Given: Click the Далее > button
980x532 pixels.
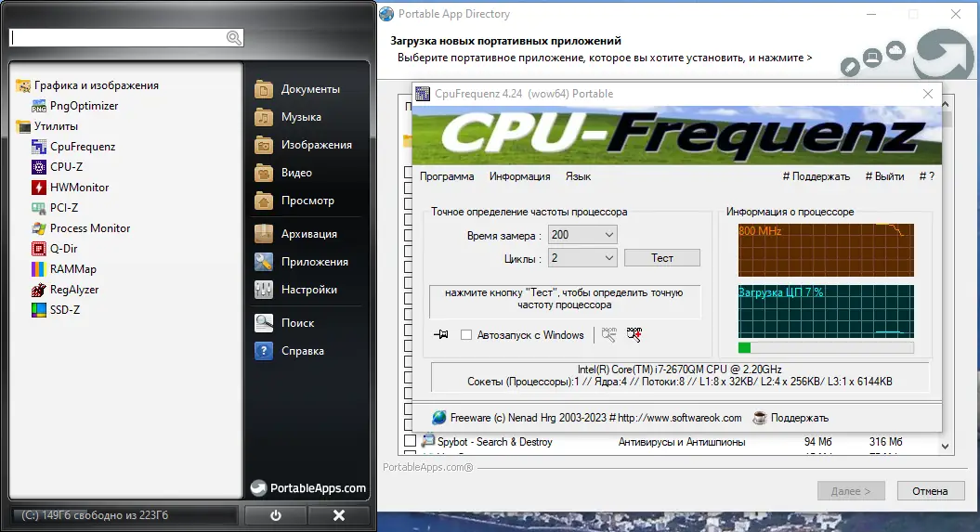Looking at the screenshot, I should (851, 491).
